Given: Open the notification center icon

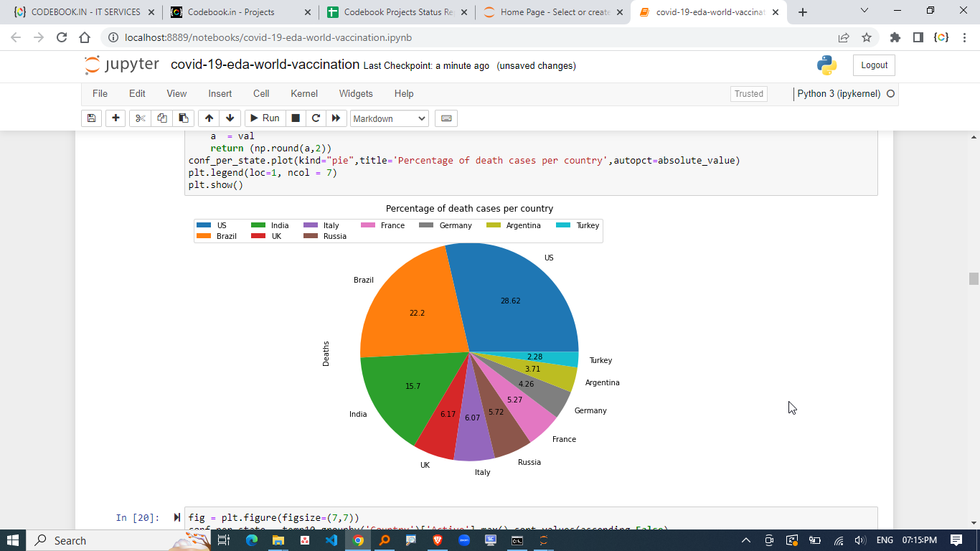Looking at the screenshot, I should (x=956, y=540).
